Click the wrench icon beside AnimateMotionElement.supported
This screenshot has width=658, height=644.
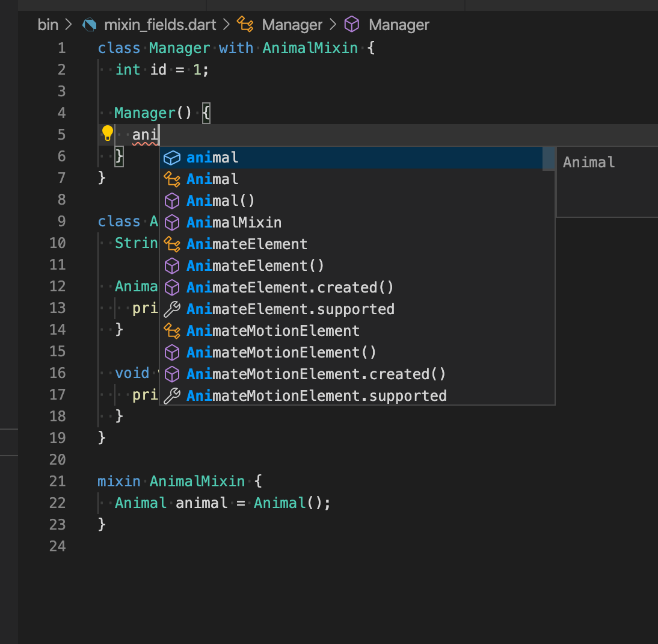(x=172, y=395)
